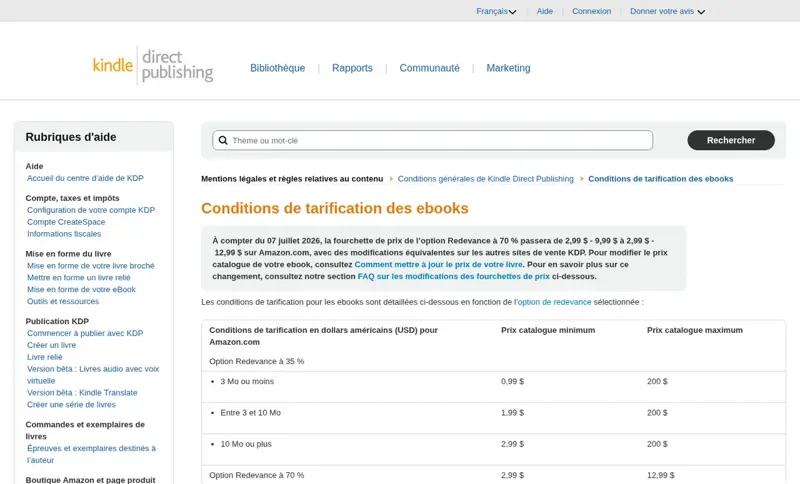Screen dimensions: 800x484
Task: Click the Entre 3 et 10 Mo row label
Action: point(251,413)
